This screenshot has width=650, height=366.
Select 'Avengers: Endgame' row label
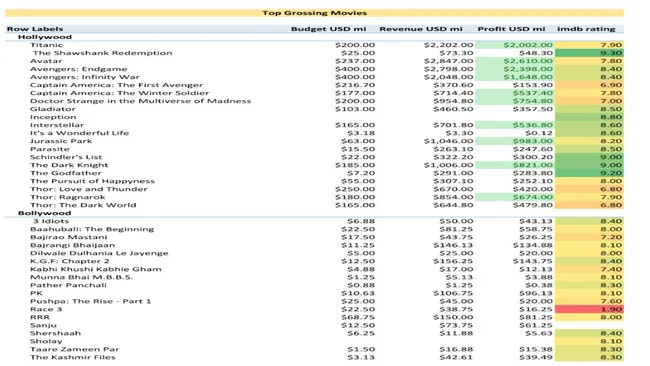(x=79, y=69)
